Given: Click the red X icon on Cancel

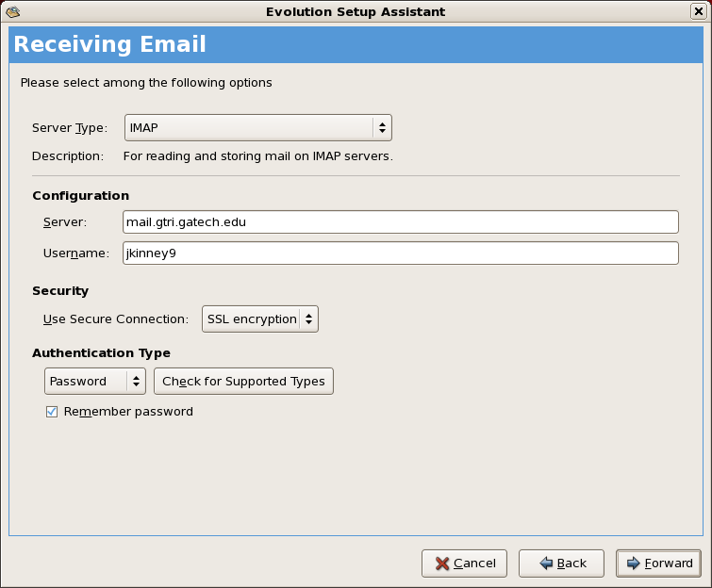Looking at the screenshot, I should point(441,563).
